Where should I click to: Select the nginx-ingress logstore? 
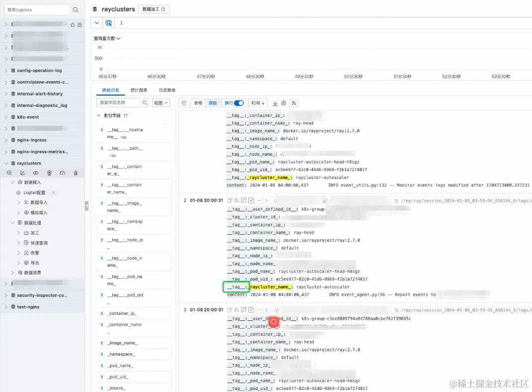click(31, 140)
